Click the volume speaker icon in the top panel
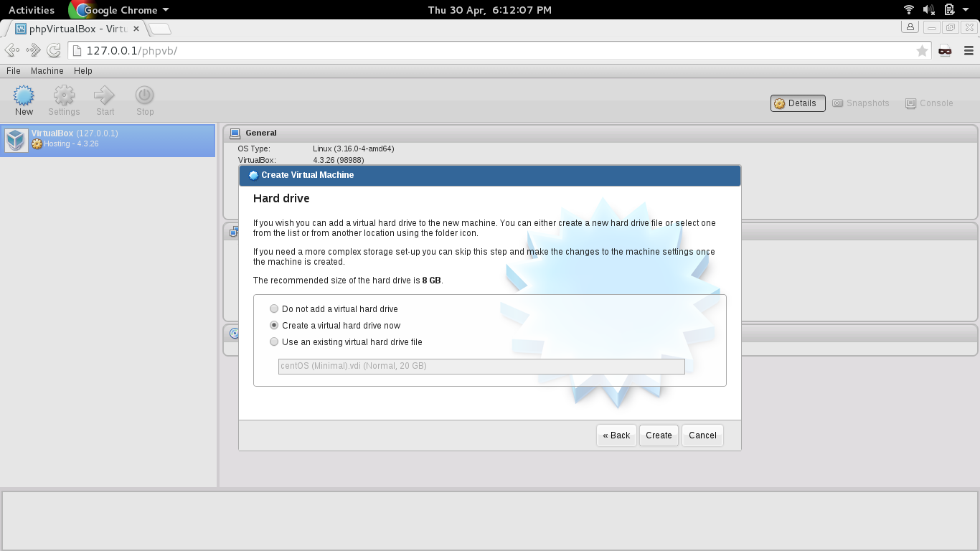This screenshot has width=980, height=551. click(928, 9)
